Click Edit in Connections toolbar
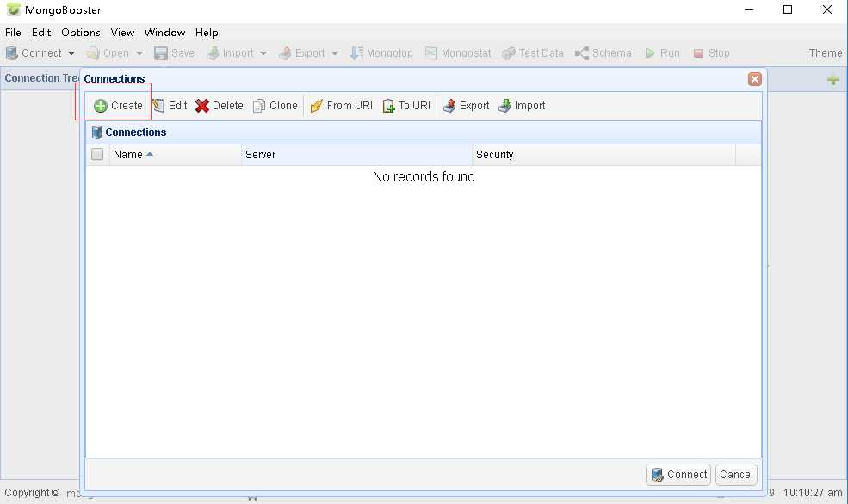 coord(170,105)
